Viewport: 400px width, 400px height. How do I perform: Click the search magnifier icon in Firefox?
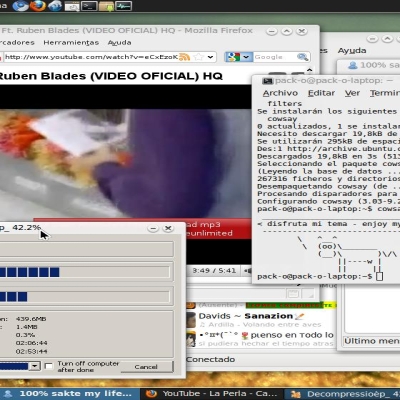tap(302, 57)
